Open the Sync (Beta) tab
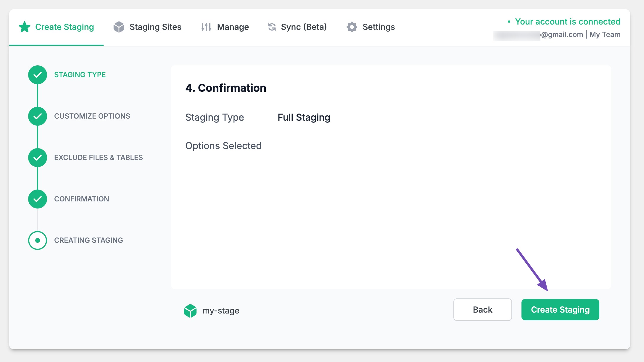 304,27
